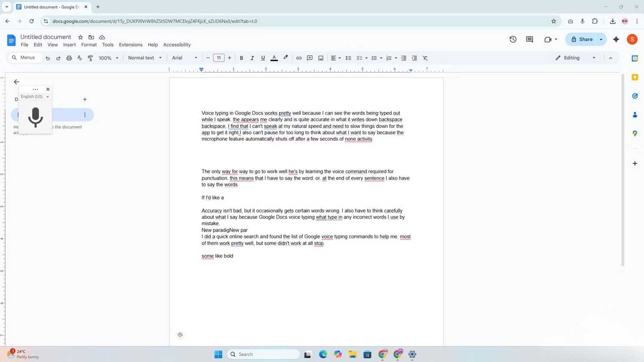Open the Spelling and grammar check icon
This screenshot has height=362, width=644.
(x=79, y=57)
